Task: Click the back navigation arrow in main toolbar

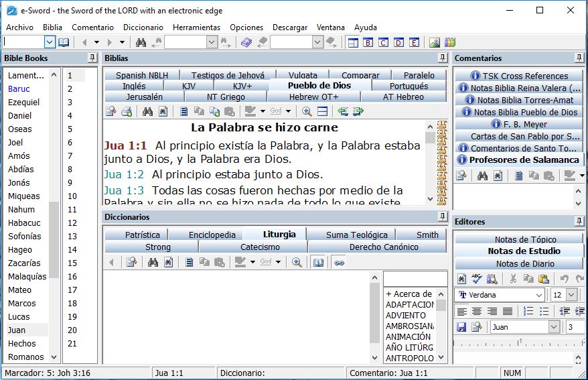Action: (x=84, y=42)
